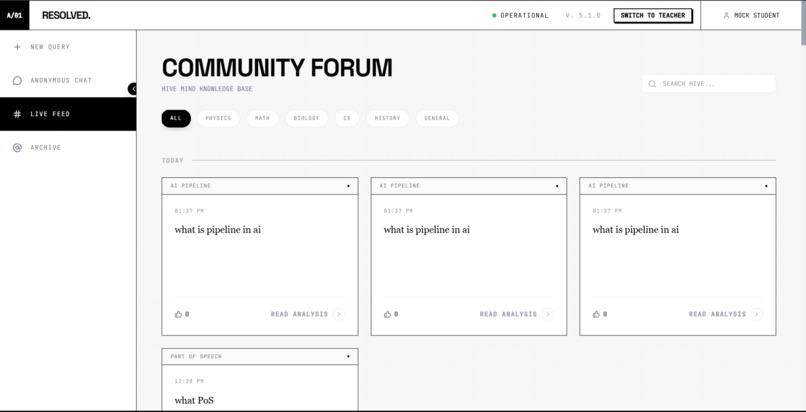Click the at-sign icon beside Archive
The image size is (806, 412).
[x=17, y=148]
